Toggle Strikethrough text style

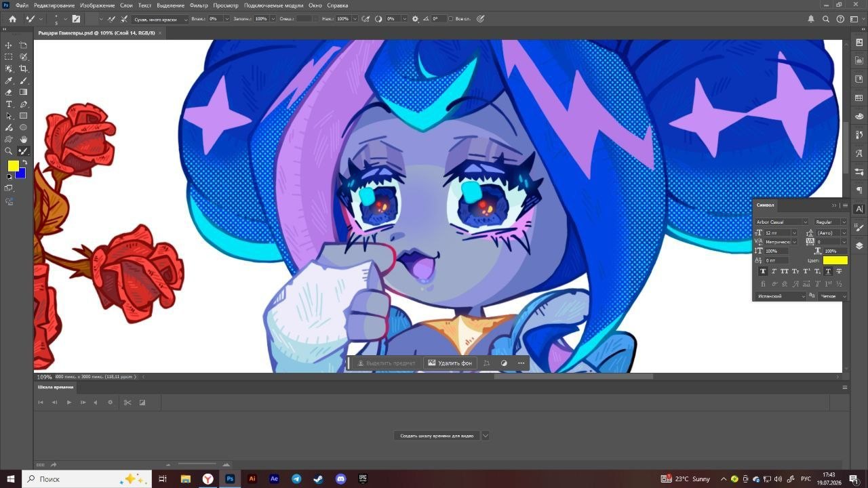[x=839, y=271]
